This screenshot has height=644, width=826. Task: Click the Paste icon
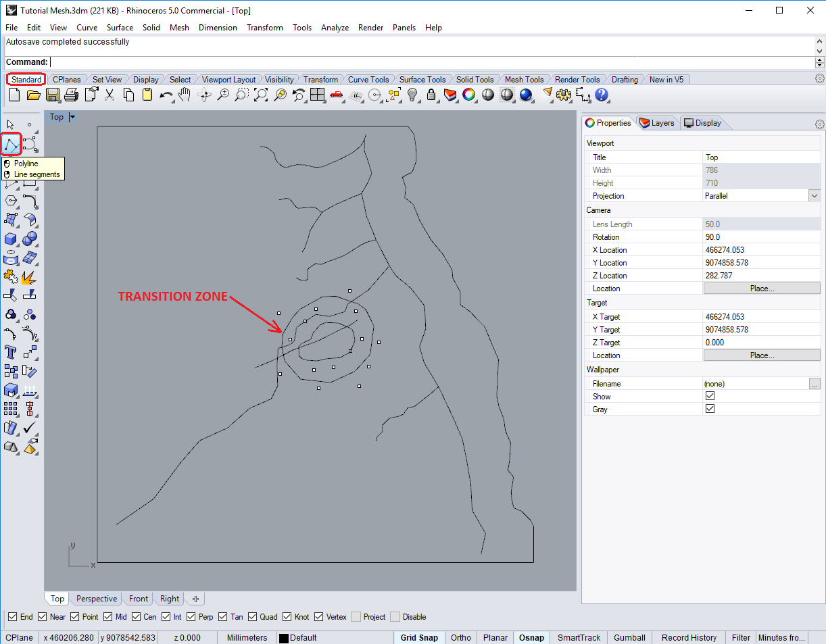pos(147,95)
